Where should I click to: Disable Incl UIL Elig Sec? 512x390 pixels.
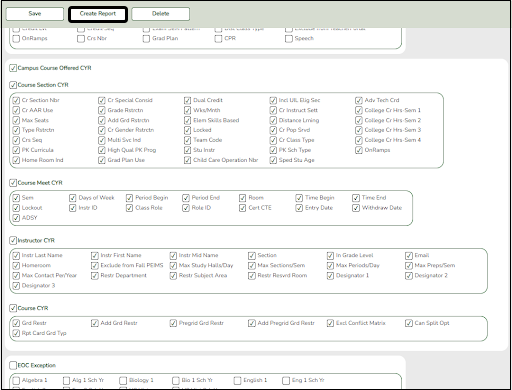coord(273,100)
